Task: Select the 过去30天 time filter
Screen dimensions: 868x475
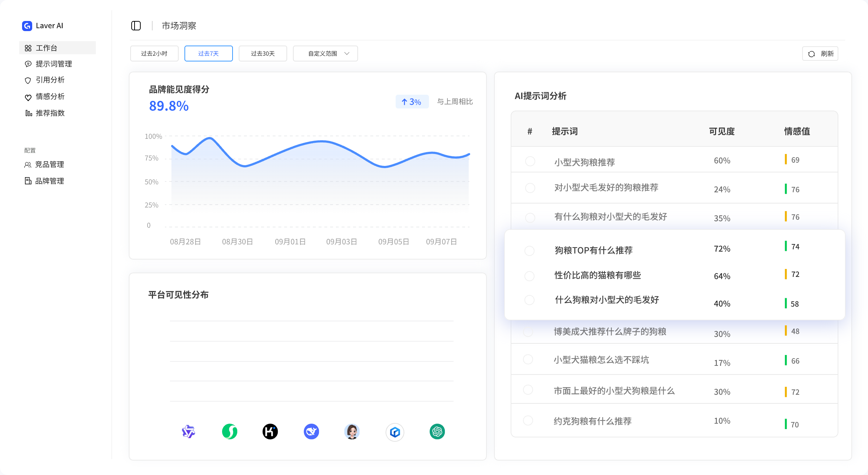Action: click(x=263, y=54)
